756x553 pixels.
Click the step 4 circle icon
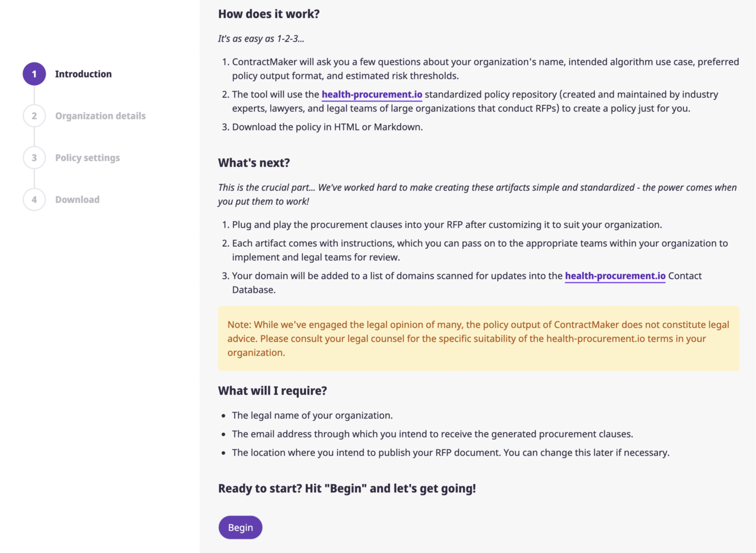pos(34,200)
